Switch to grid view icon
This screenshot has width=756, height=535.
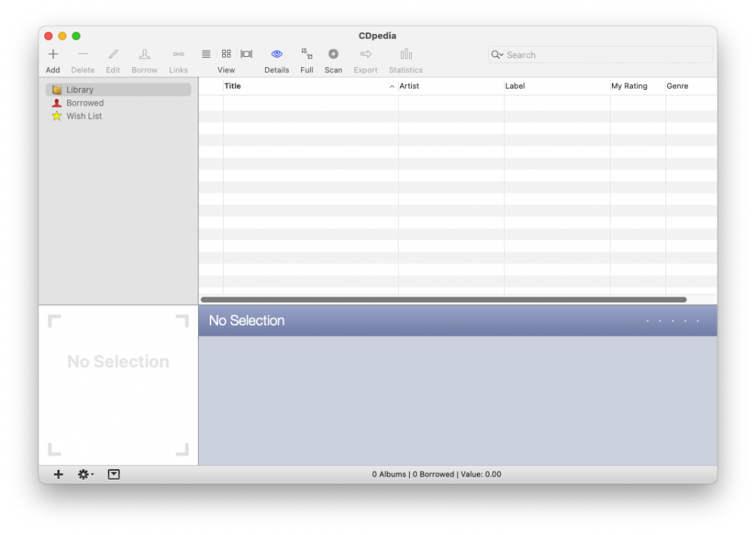226,54
